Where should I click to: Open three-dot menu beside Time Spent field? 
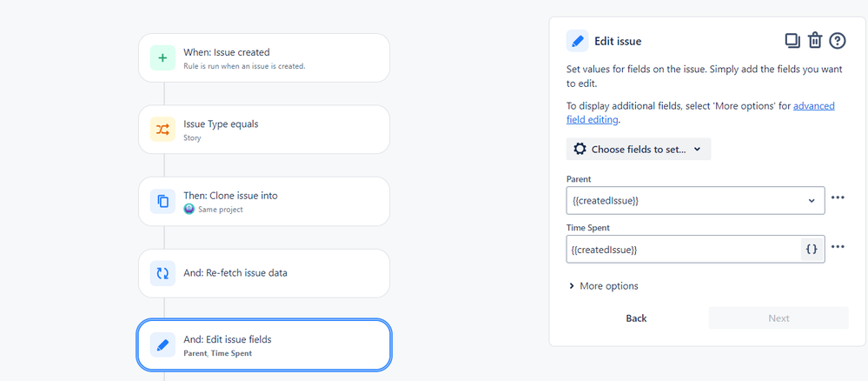(x=838, y=247)
